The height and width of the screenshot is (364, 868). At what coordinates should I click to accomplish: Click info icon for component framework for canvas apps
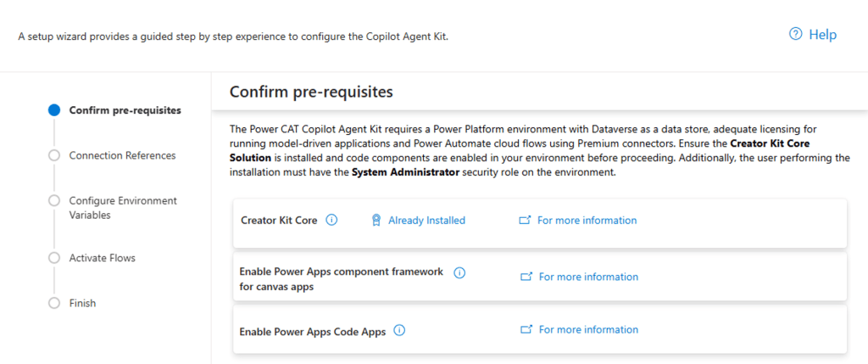pyautogui.click(x=459, y=272)
